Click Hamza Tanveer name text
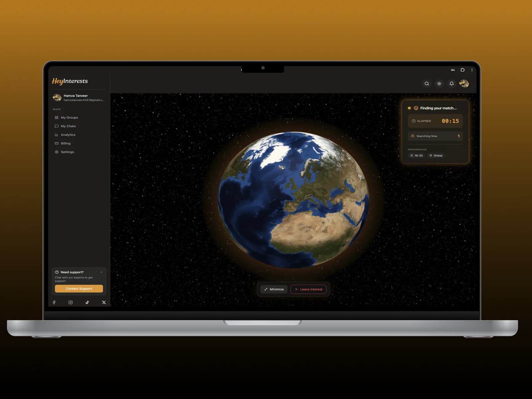The image size is (532, 399). pos(76,96)
